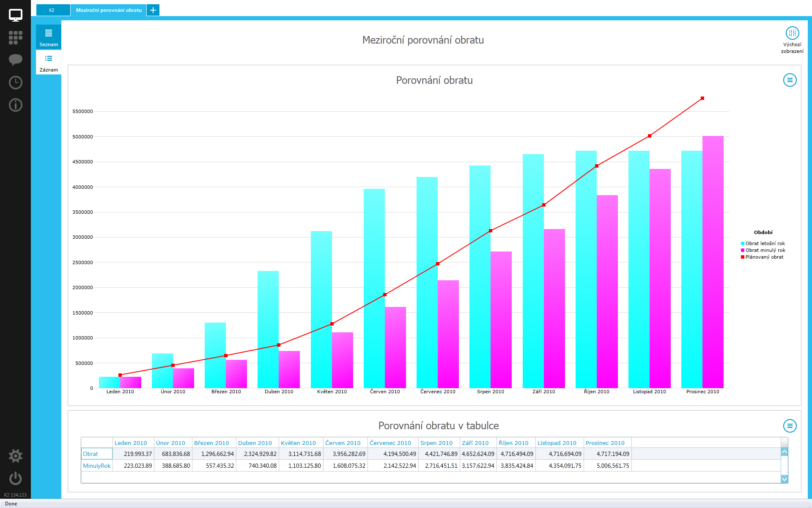The width and height of the screenshot is (812, 508).
Task: Click the desktop monitor icon in sidebar
Action: (15, 15)
